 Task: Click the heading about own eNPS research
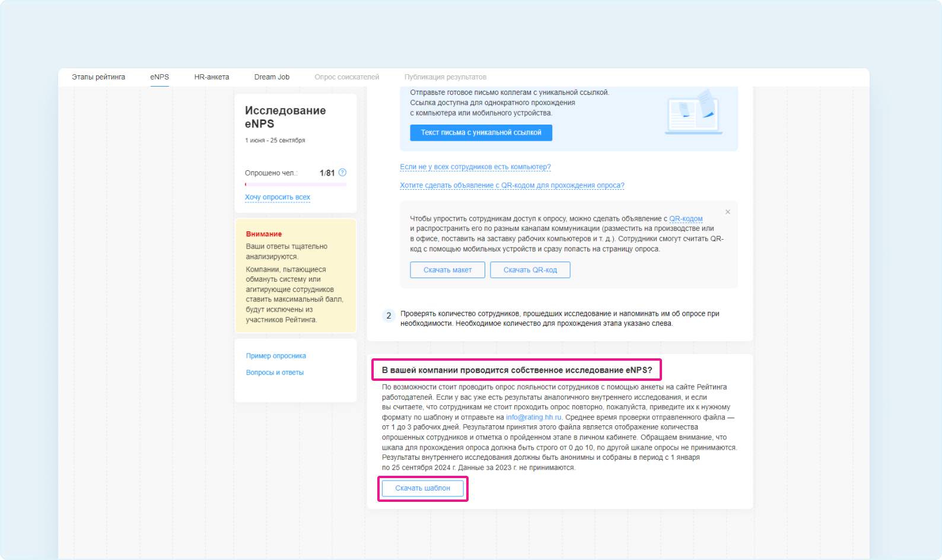coord(517,370)
